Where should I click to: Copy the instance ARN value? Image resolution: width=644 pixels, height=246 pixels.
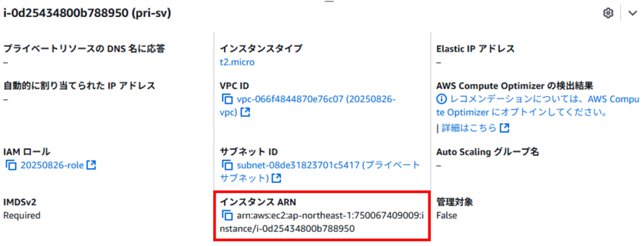(x=227, y=215)
